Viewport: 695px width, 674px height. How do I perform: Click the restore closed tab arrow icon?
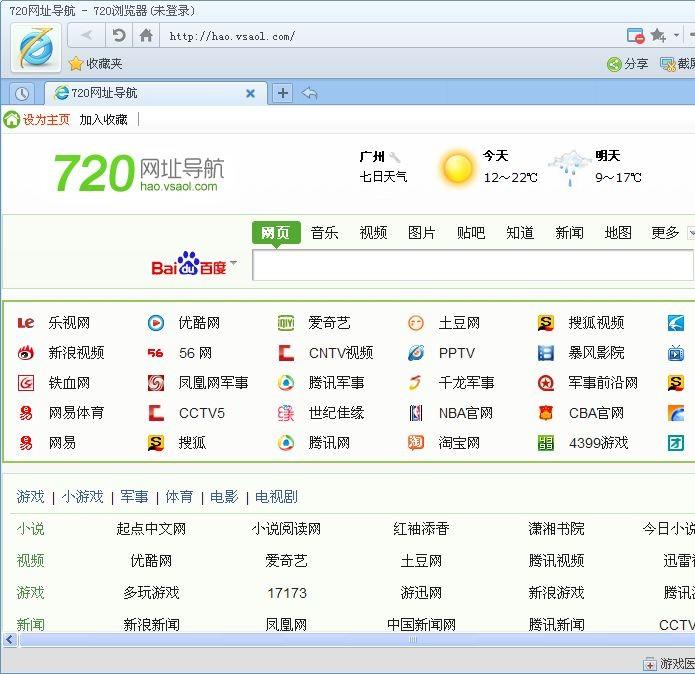click(x=310, y=93)
